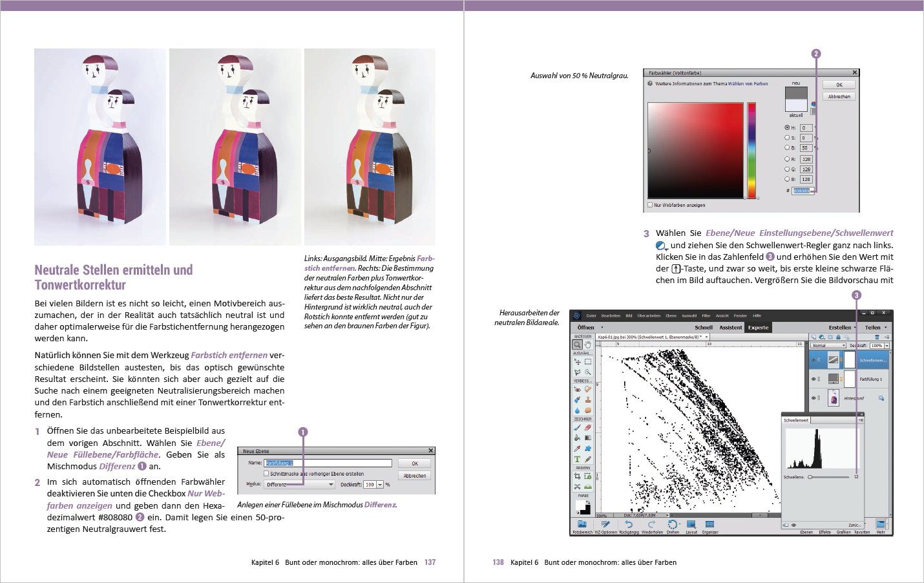
Task: Enable Nur Webfarben anzeigen checkbox
Action: [x=650, y=205]
